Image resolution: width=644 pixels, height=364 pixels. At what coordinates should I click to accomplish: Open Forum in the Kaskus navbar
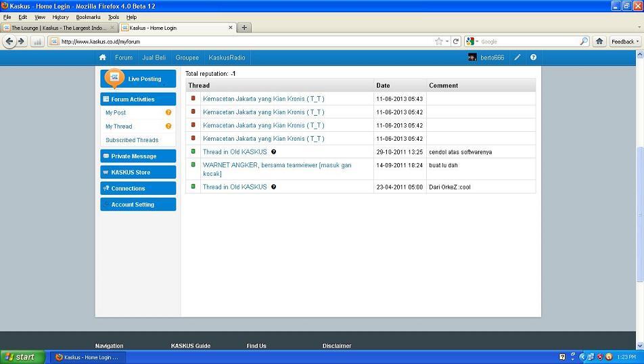click(124, 58)
